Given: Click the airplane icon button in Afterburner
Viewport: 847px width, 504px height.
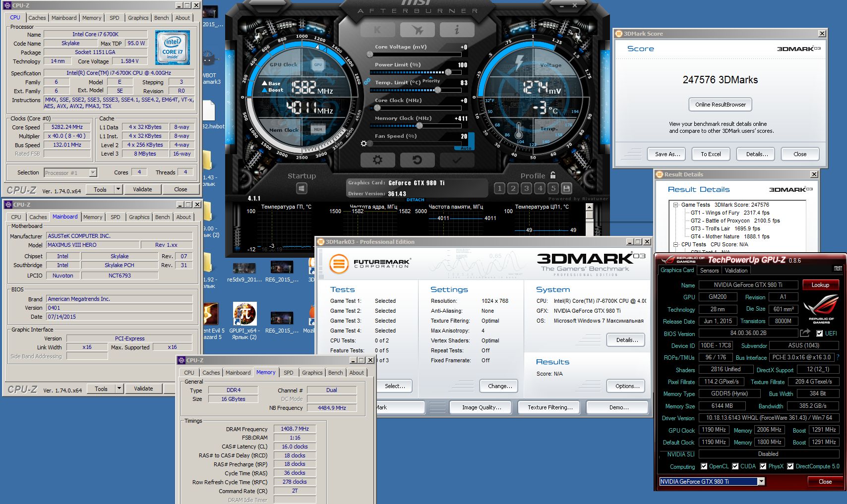Looking at the screenshot, I should (417, 30).
